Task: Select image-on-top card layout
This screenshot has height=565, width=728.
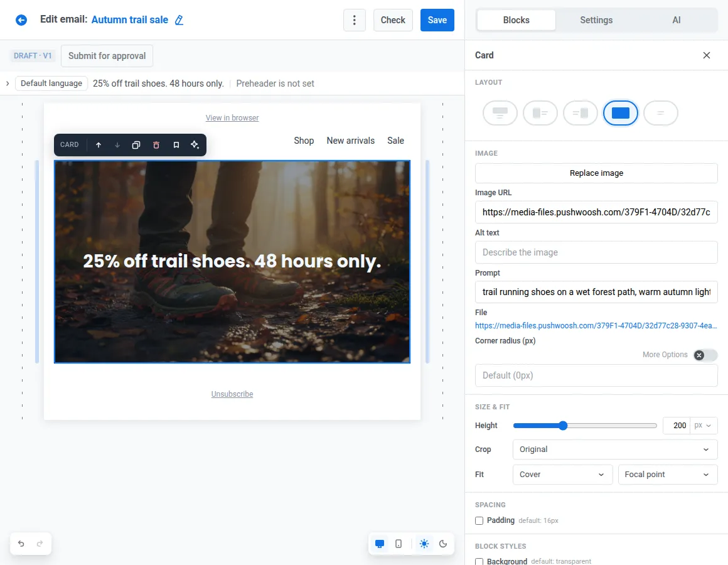Action: point(500,113)
